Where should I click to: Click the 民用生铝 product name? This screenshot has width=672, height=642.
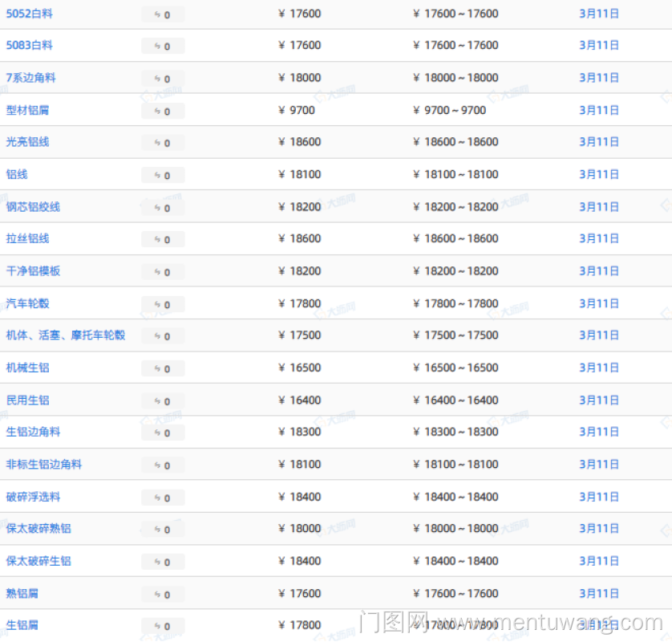[x=28, y=400]
